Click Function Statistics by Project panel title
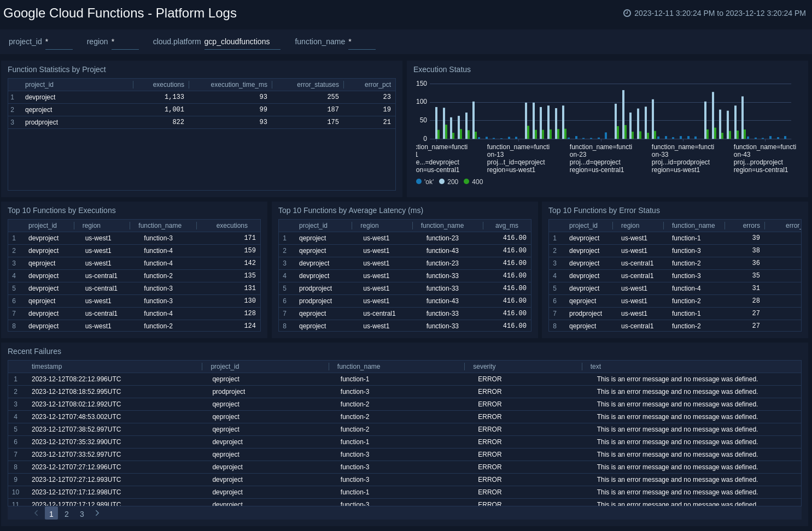This screenshot has width=812, height=531. coord(57,69)
